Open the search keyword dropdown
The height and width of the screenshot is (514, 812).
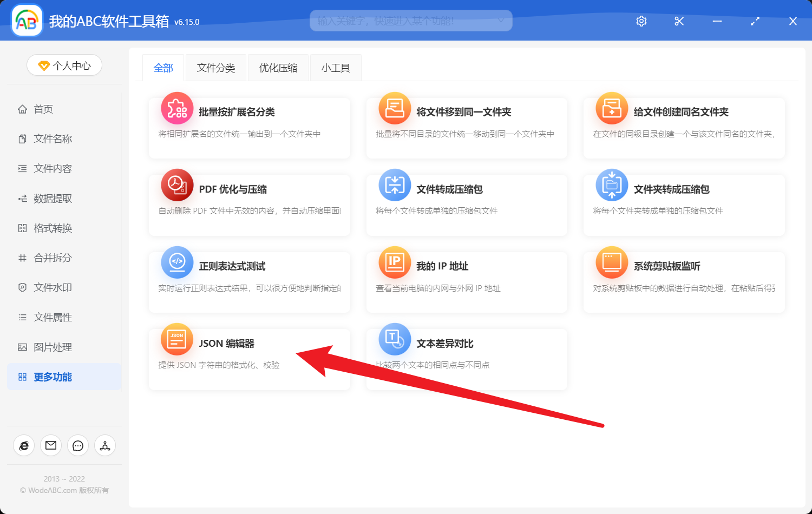pos(503,21)
